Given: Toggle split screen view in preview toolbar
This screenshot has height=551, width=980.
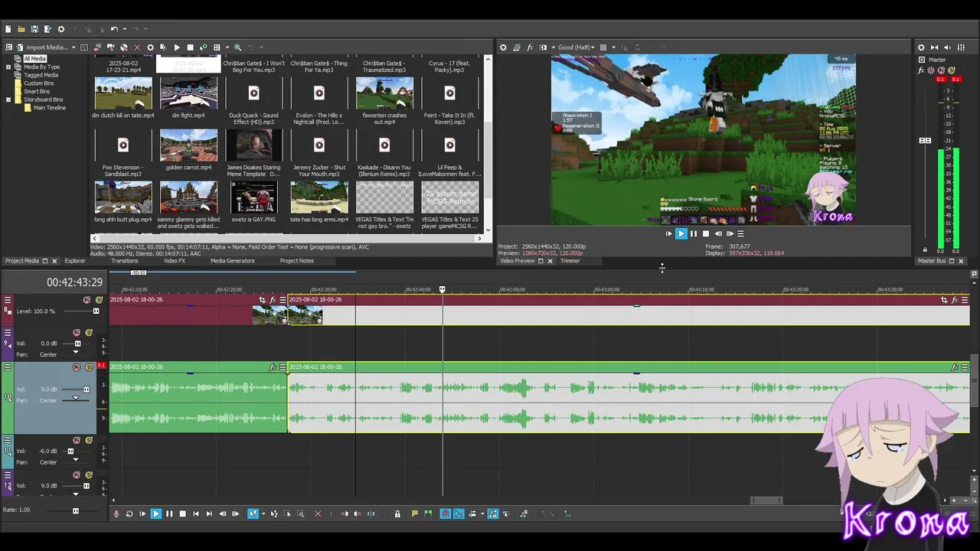Looking at the screenshot, I should click(544, 47).
